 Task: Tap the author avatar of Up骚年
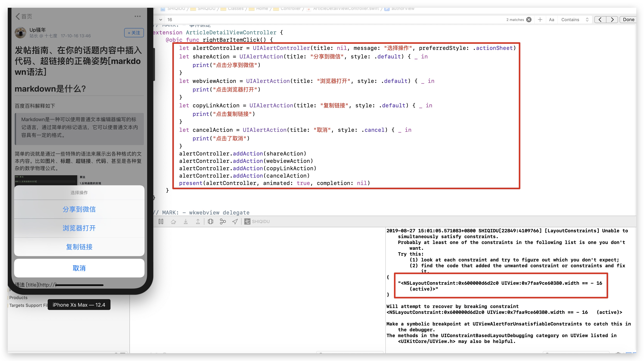click(20, 33)
